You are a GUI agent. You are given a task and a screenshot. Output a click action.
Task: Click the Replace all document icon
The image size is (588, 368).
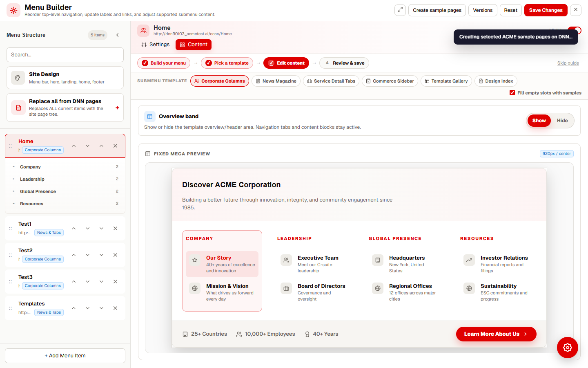point(18,108)
